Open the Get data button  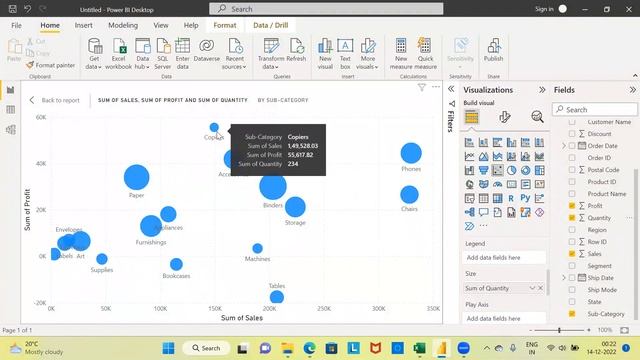[94, 53]
